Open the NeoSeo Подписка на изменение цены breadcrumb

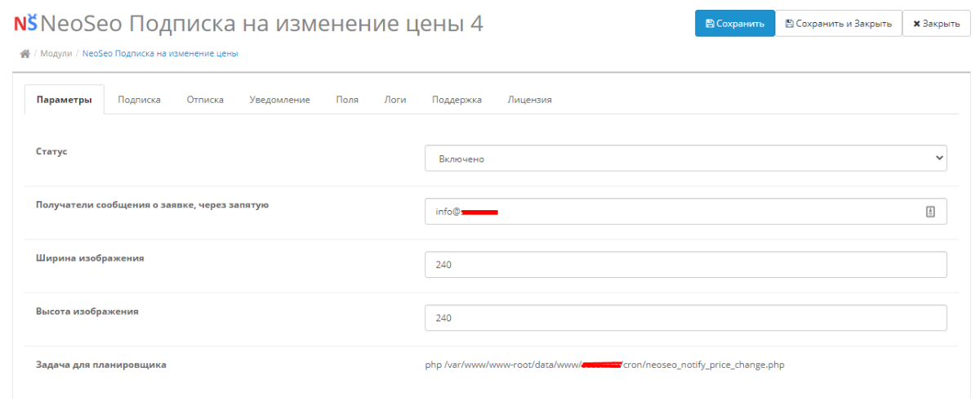point(160,54)
